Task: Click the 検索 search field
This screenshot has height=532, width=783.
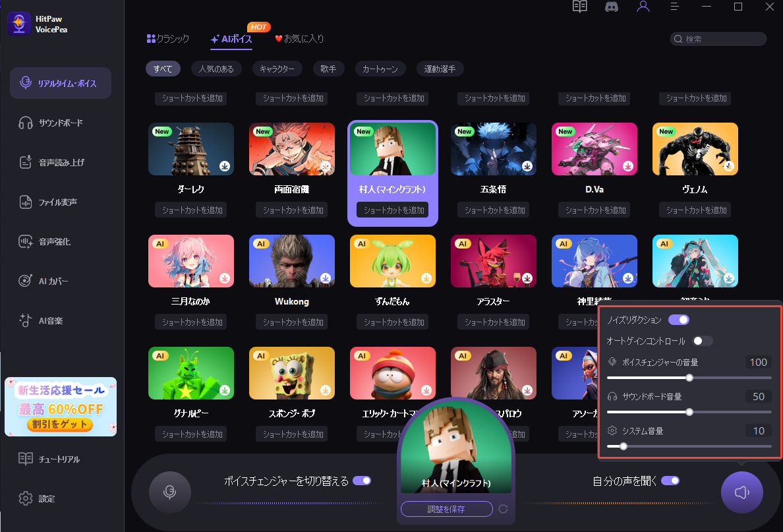Action: [718, 39]
